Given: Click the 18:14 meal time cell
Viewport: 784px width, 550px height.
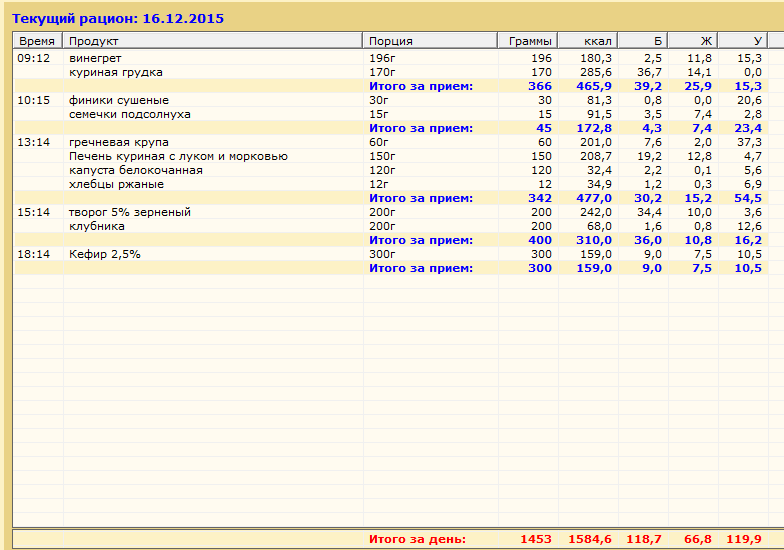Looking at the screenshot, I should [x=34, y=254].
